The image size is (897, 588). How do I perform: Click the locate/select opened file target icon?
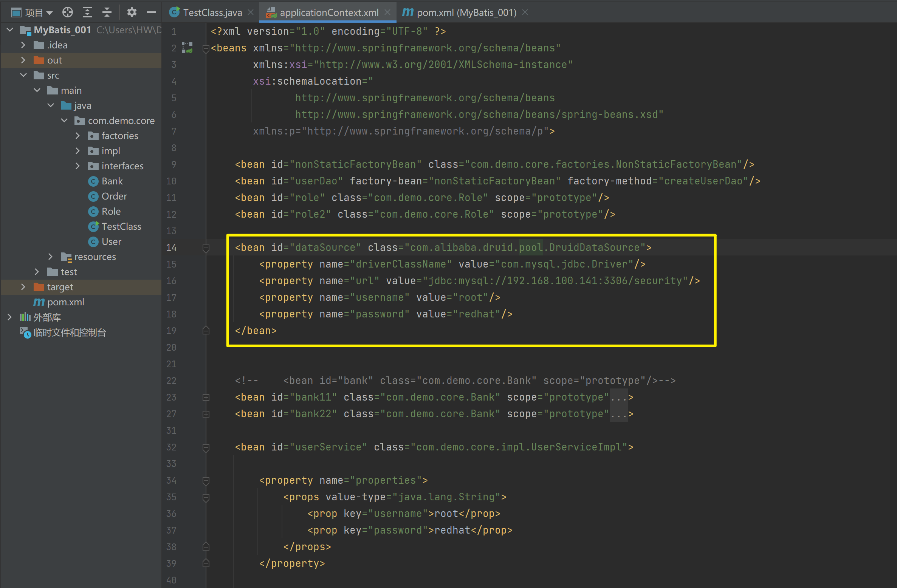[x=68, y=12]
